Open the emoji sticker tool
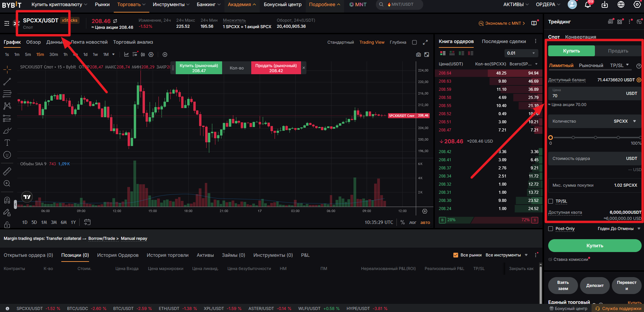 tap(7, 155)
